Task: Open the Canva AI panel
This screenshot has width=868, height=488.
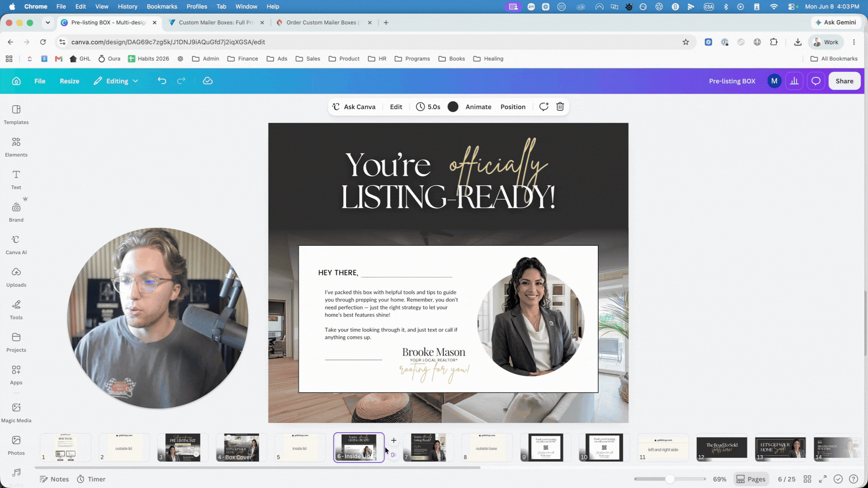Action: pyautogui.click(x=16, y=245)
